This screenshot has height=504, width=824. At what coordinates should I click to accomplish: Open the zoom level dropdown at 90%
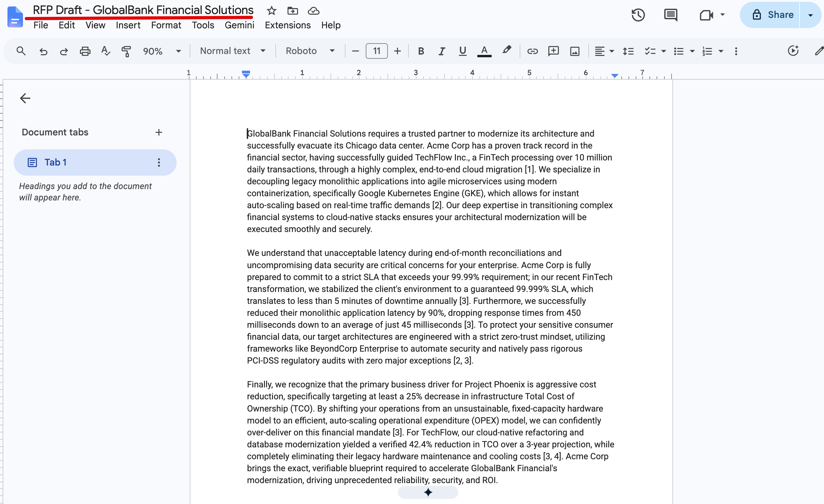pos(162,51)
